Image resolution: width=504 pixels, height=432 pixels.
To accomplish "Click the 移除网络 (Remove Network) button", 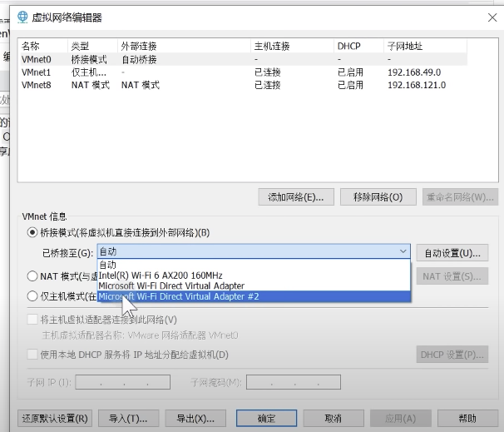I will [378, 197].
